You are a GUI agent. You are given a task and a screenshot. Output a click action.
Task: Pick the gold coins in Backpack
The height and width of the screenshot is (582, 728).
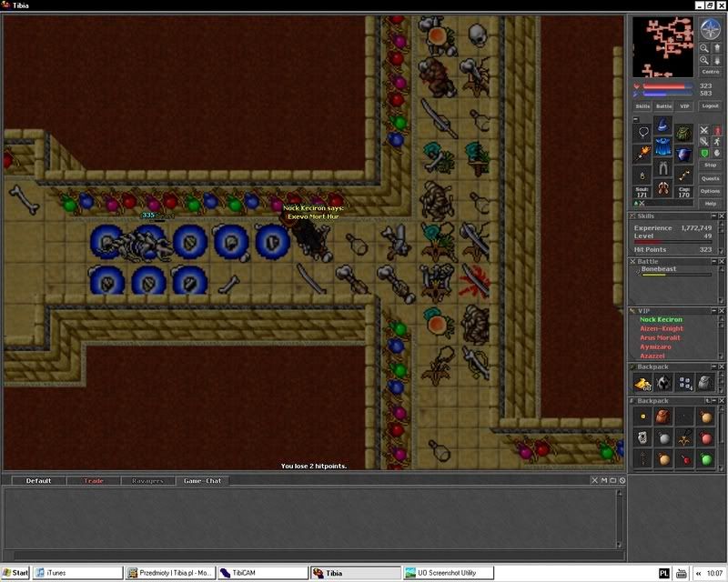coord(643,383)
